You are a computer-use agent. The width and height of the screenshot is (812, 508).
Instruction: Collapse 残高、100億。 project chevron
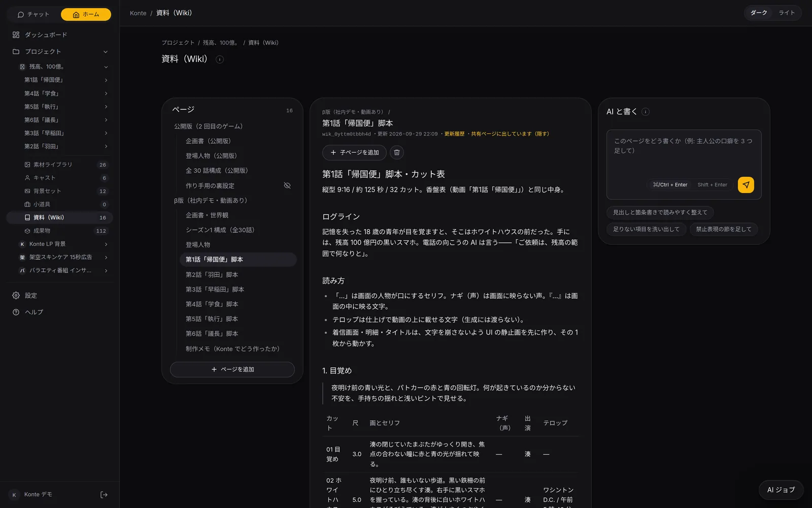pos(106,67)
